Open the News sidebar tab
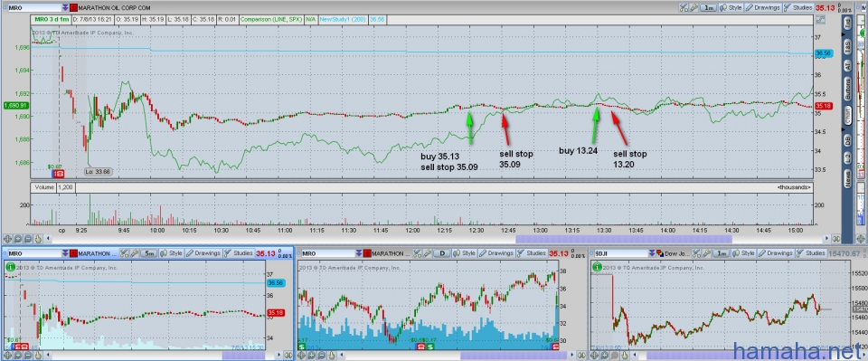Screen dimensions: 868x361 click(x=847, y=179)
